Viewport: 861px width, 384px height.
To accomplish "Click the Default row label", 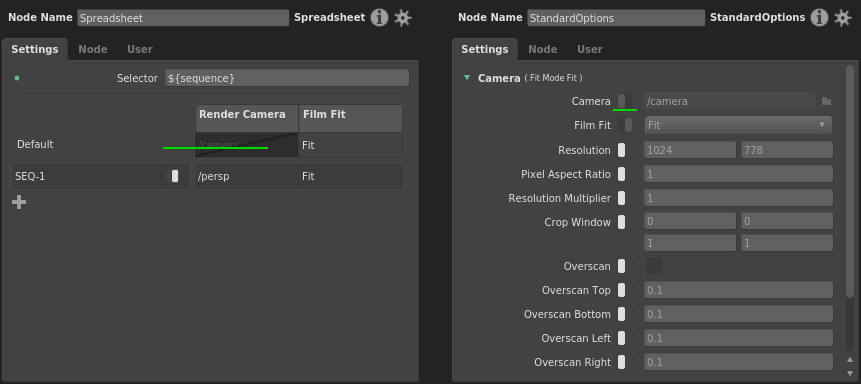I will click(x=35, y=144).
